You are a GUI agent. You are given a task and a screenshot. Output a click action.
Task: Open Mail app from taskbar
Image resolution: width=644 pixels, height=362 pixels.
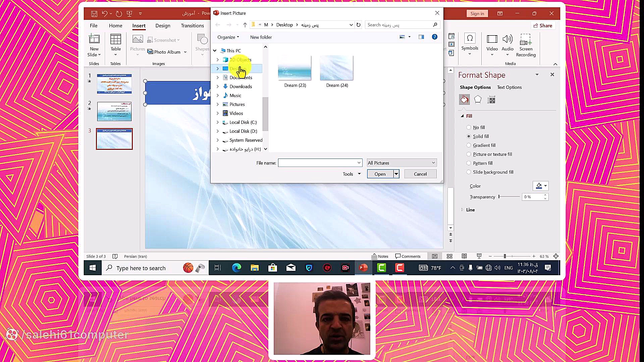point(291,268)
